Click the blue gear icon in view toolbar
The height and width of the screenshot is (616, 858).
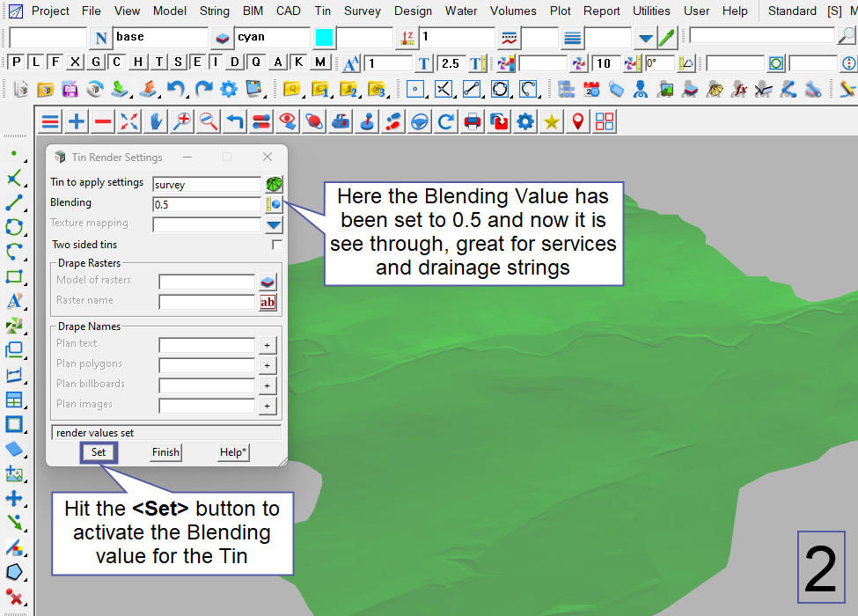tap(525, 121)
